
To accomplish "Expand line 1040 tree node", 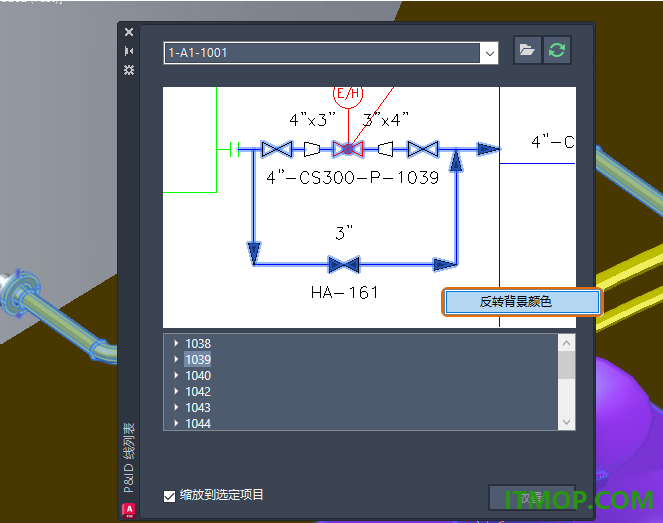I will tap(176, 375).
